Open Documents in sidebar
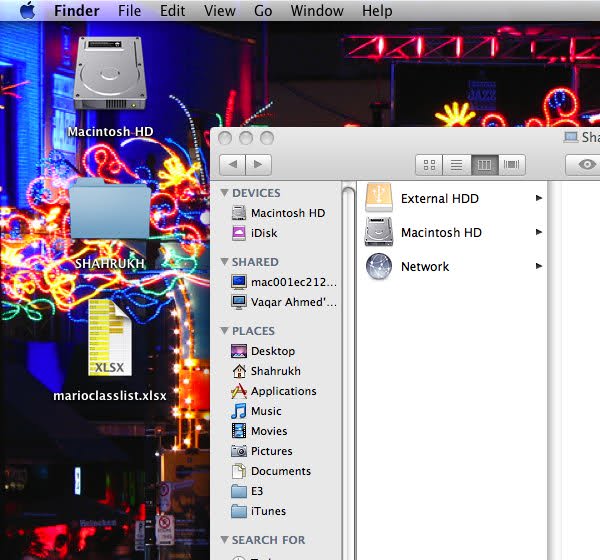The image size is (600, 560). pyautogui.click(x=271, y=471)
